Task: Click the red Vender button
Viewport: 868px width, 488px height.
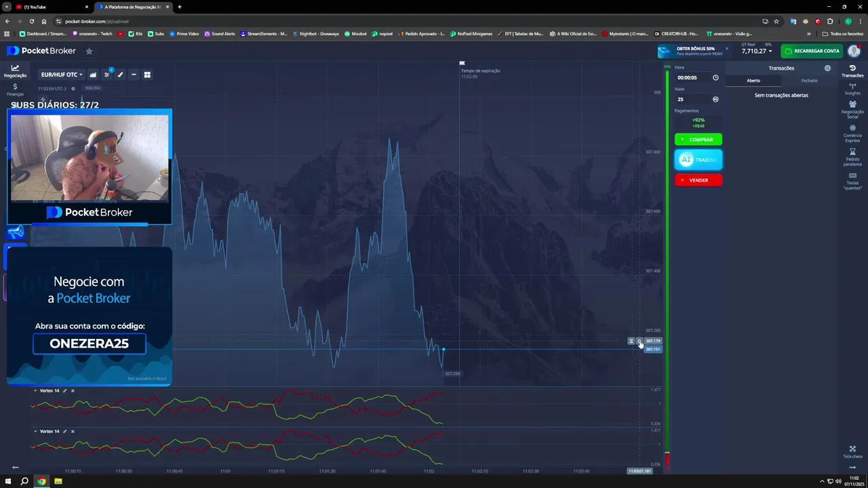Action: [x=698, y=180]
